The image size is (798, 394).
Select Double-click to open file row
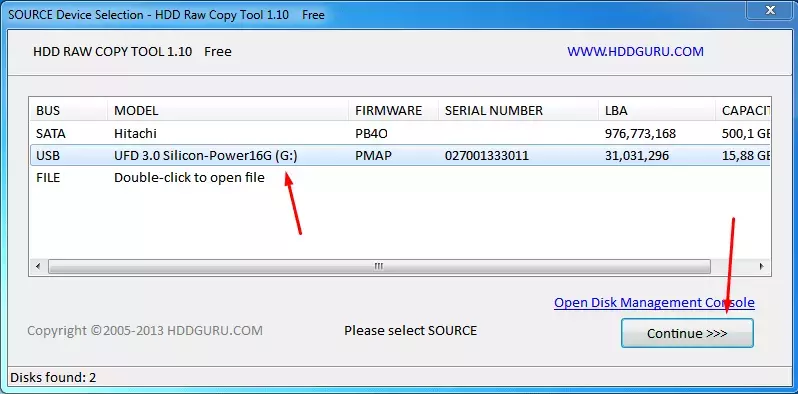(x=400, y=178)
